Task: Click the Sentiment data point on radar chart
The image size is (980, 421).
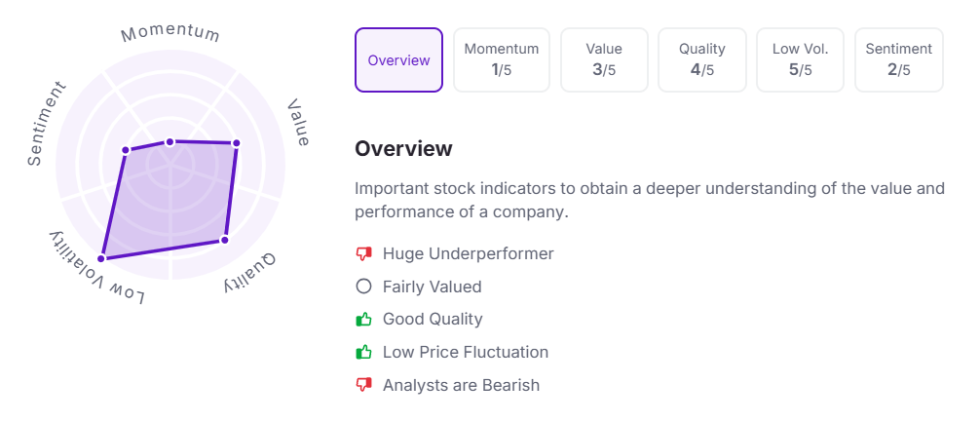Action: tap(126, 150)
